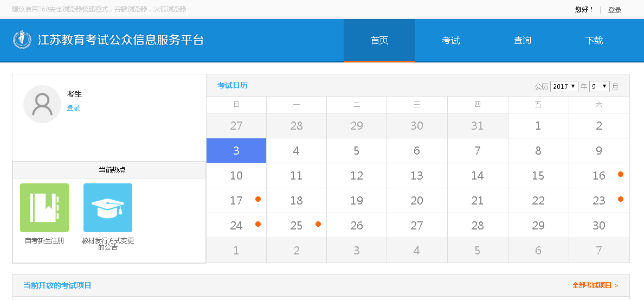Click 登录 link in the top bar

pos(614,10)
